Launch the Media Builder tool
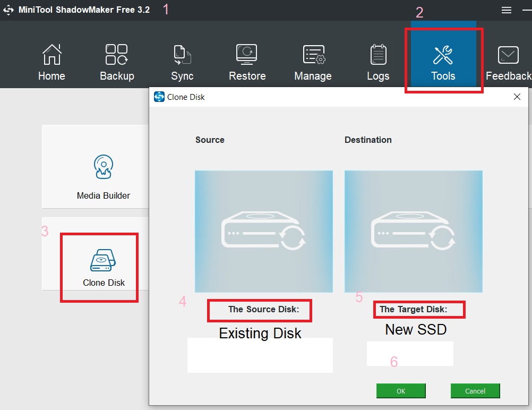The width and height of the screenshot is (532, 410). pos(96,167)
